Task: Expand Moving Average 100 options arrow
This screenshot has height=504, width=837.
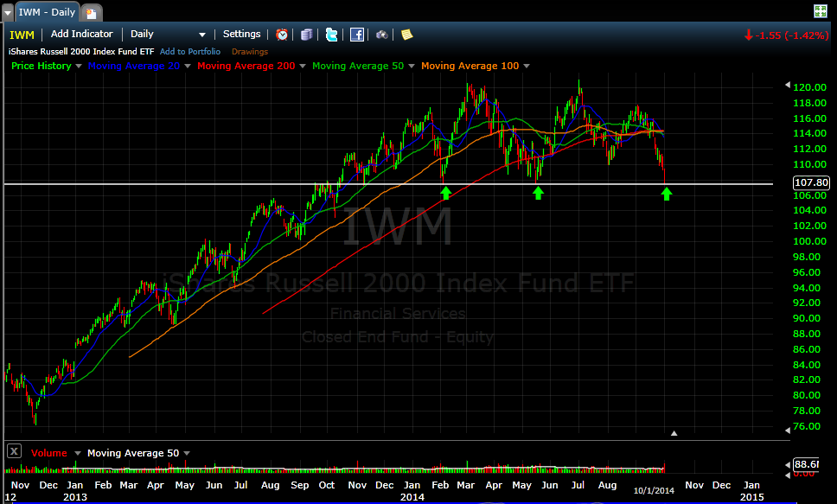Action: point(527,66)
